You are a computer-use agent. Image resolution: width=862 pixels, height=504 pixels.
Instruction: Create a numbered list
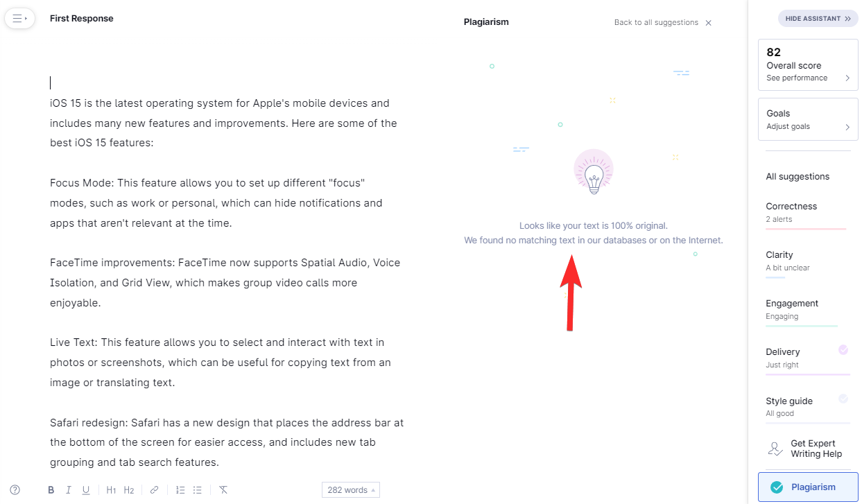[180, 490]
